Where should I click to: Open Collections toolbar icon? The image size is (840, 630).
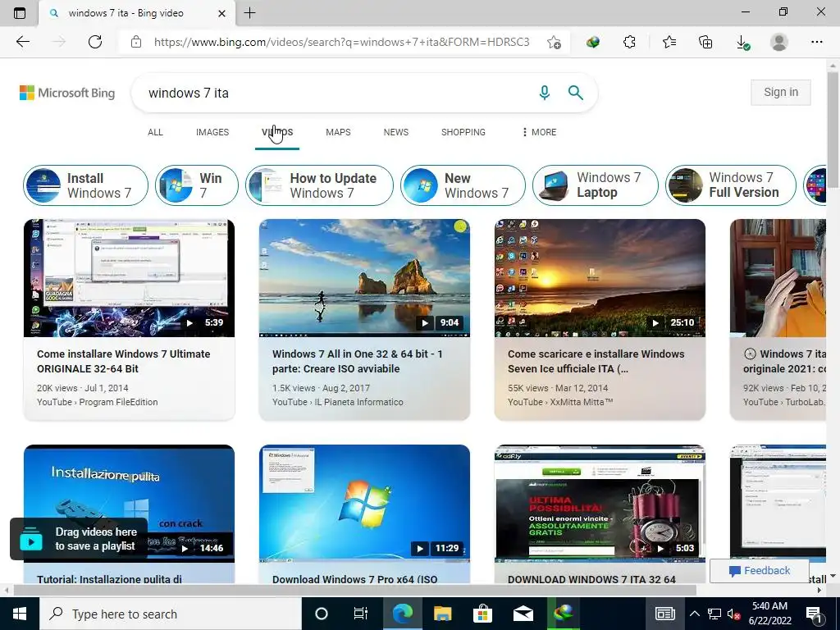(705, 42)
